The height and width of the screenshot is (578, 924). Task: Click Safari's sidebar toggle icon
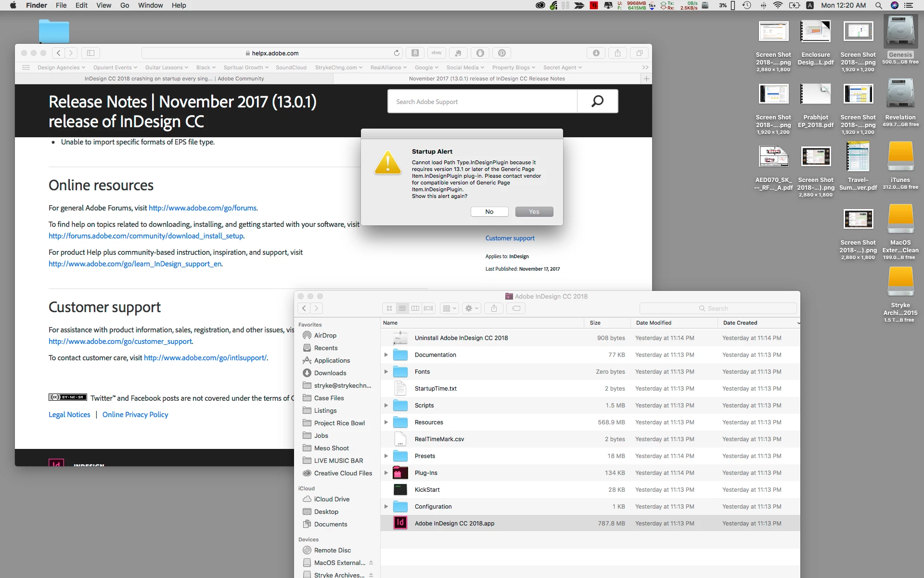(90, 53)
